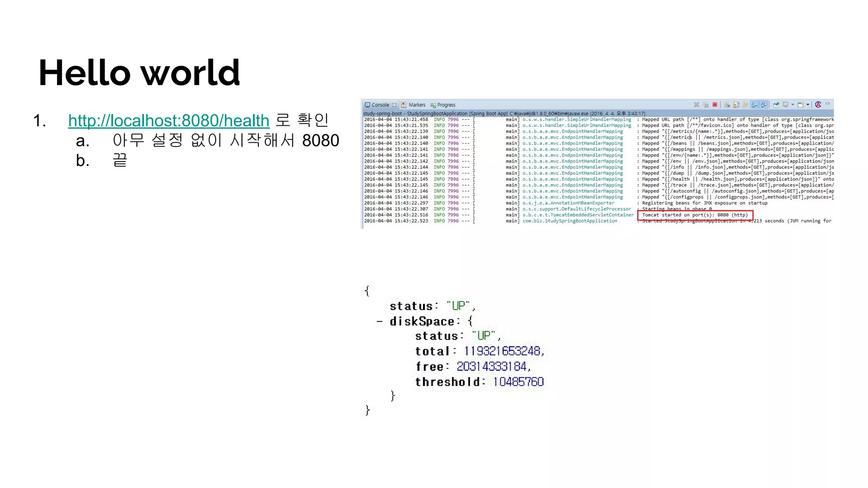Toggle show console on standard error
The height and width of the screenshot is (488, 868).
click(764, 105)
